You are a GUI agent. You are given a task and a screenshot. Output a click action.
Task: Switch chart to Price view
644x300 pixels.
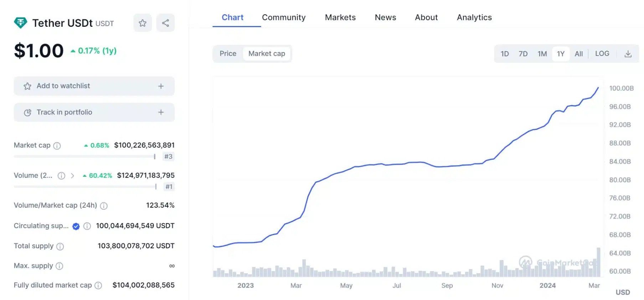[x=228, y=54]
